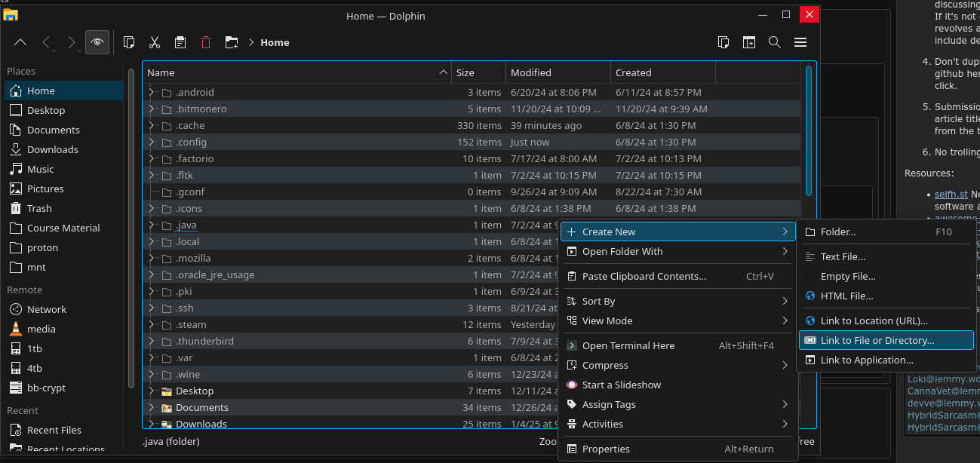Click the Split View icon with plus
980x463 pixels.
(749, 43)
